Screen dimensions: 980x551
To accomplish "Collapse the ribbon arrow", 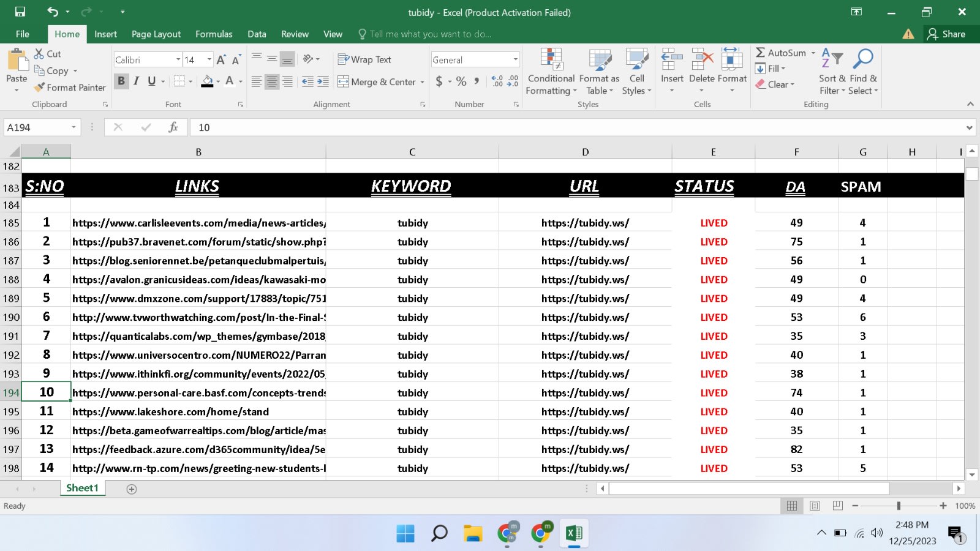I will tap(970, 104).
